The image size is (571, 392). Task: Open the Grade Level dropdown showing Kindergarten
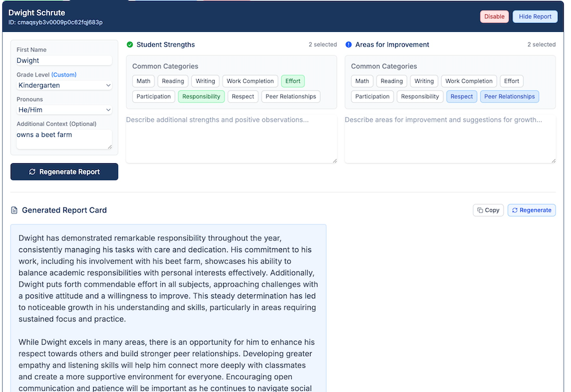pos(64,86)
